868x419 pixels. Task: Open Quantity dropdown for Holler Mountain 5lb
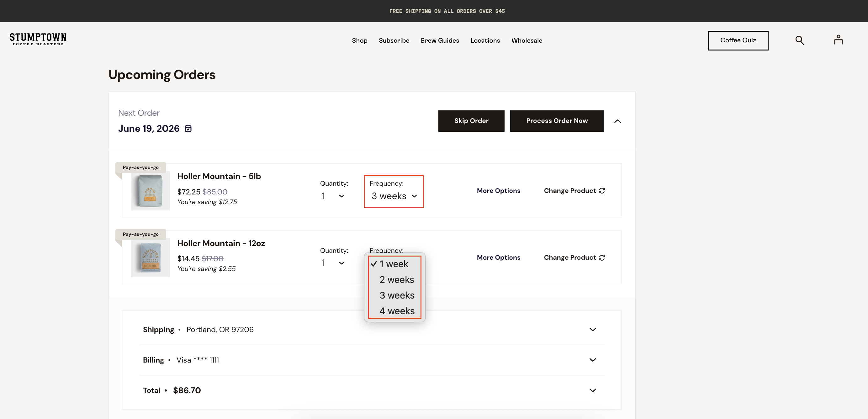tap(333, 196)
